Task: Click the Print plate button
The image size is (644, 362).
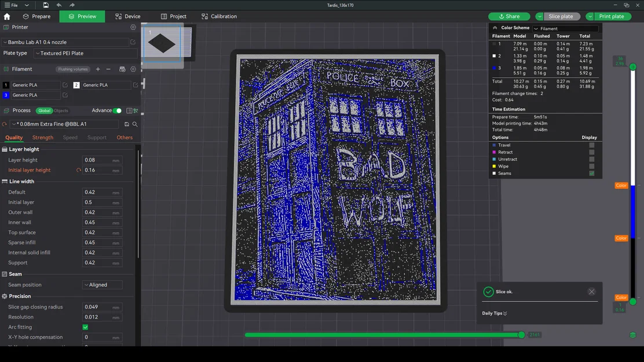Action: [x=612, y=16]
